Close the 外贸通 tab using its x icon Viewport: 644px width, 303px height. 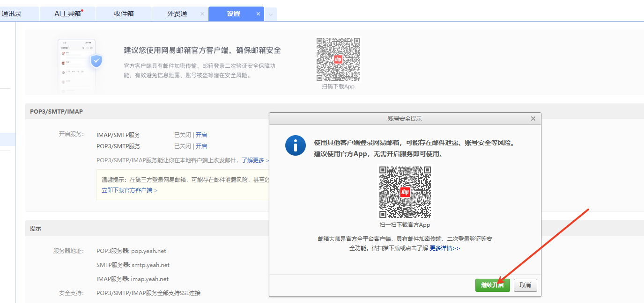coord(202,14)
